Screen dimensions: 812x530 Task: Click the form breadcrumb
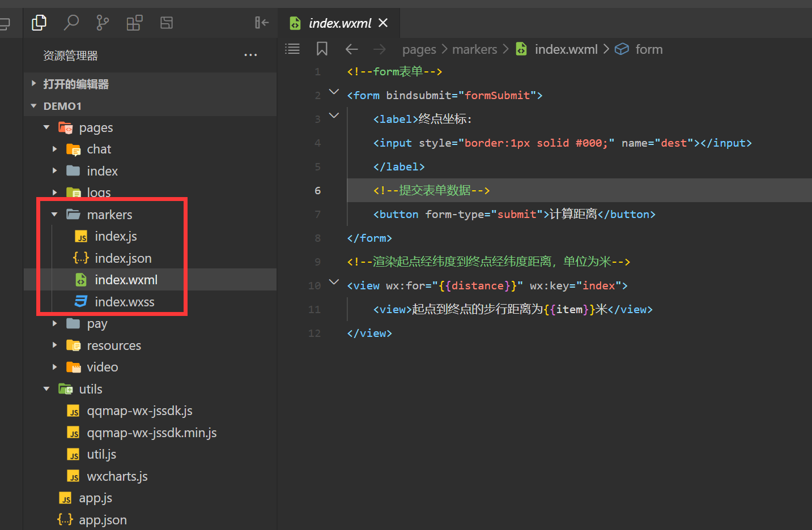tap(649, 49)
